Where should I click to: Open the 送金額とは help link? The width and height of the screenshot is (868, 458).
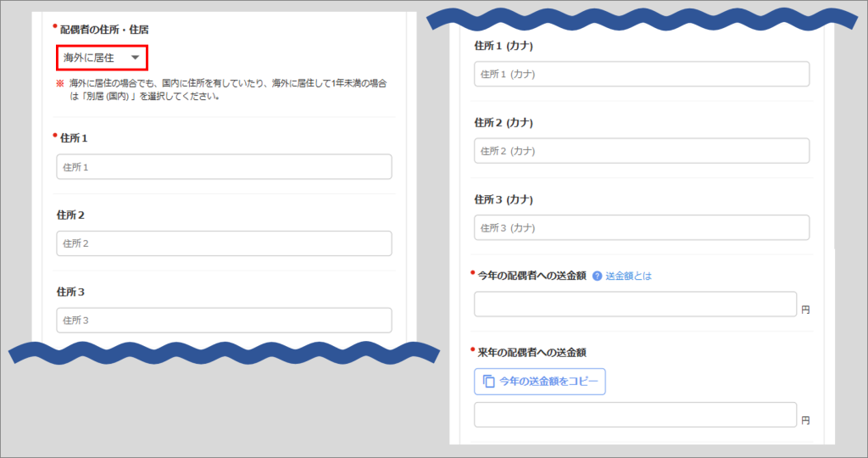[x=628, y=276]
